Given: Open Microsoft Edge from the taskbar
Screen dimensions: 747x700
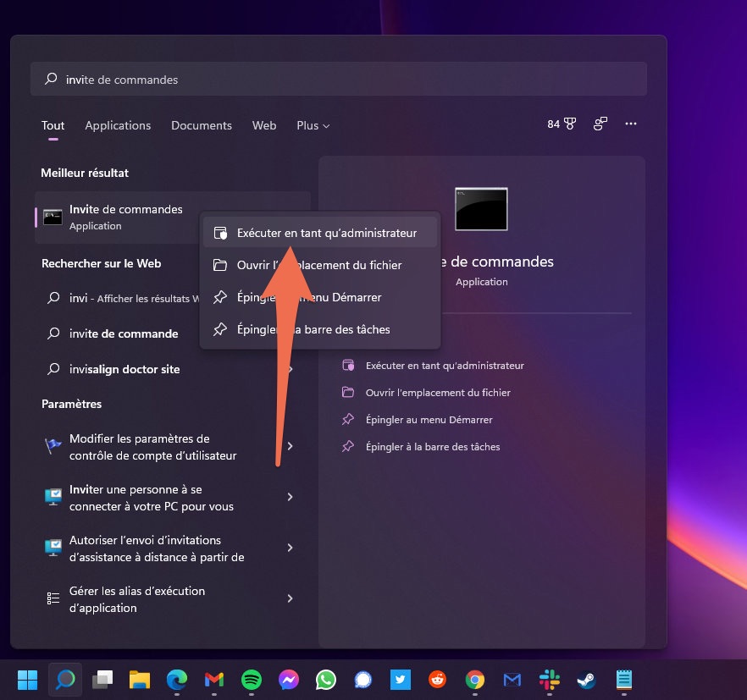Looking at the screenshot, I should tap(177, 680).
